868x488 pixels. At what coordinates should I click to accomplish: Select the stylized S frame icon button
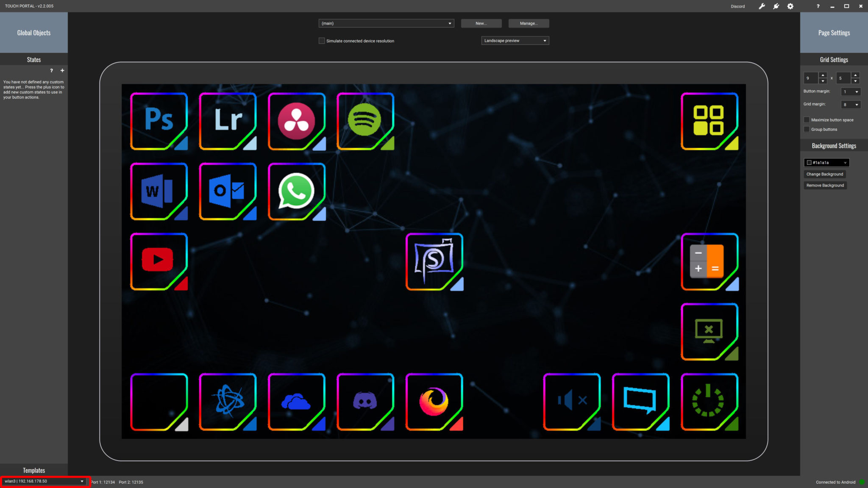pyautogui.click(x=434, y=262)
